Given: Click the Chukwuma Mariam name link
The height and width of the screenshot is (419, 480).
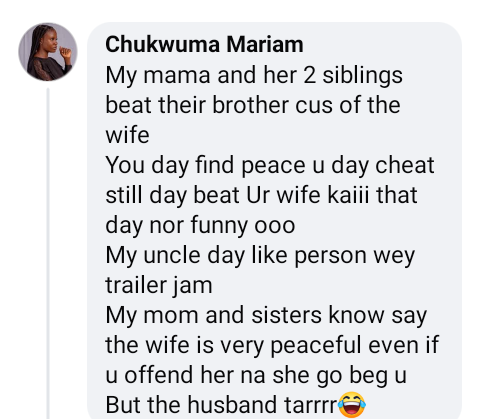Looking at the screenshot, I should tap(204, 44).
